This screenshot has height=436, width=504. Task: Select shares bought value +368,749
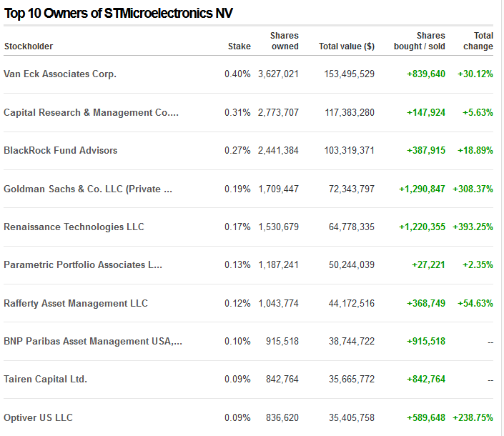426,303
